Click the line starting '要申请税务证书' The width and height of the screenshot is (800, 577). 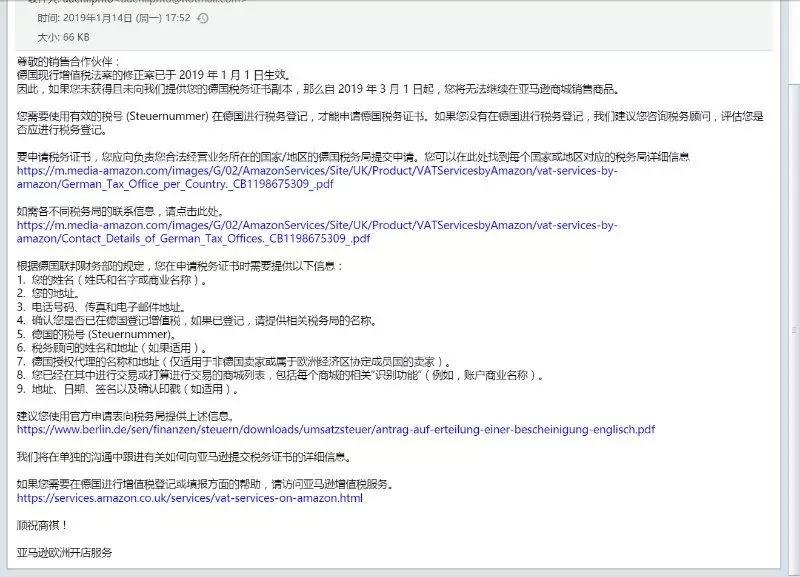click(x=354, y=157)
